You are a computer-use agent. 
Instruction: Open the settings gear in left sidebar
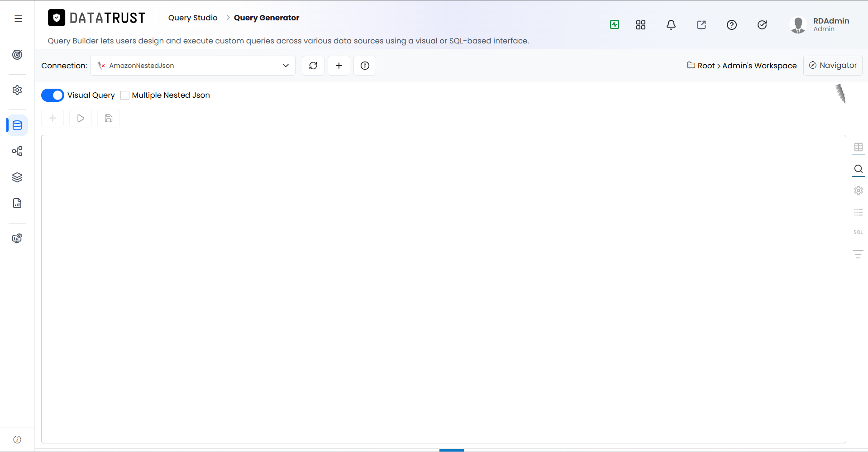17,90
